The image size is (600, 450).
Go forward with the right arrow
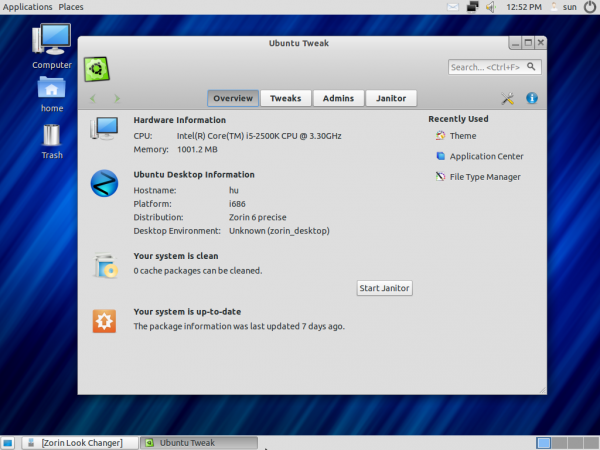click(x=117, y=99)
